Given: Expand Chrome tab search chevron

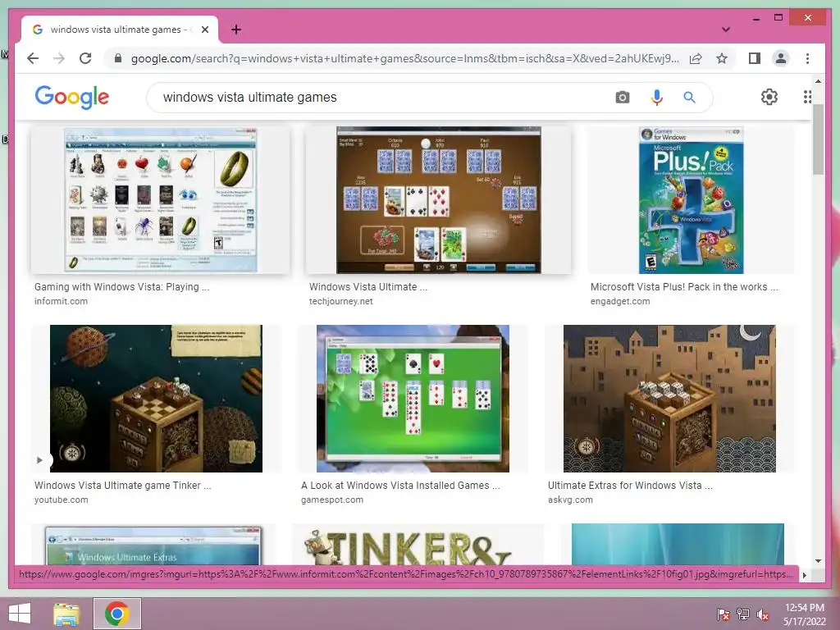Looking at the screenshot, I should click(x=725, y=30).
